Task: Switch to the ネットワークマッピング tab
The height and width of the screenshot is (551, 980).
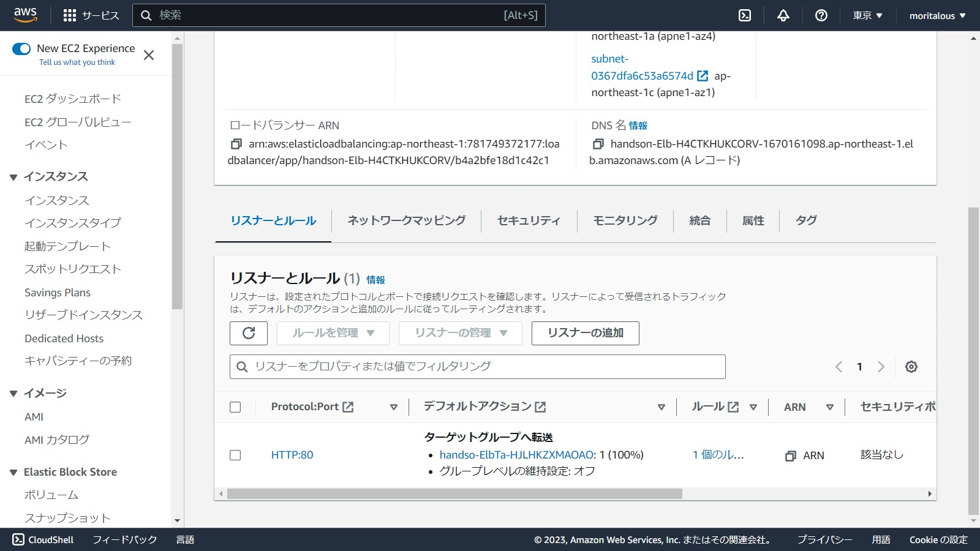Action: 407,220
